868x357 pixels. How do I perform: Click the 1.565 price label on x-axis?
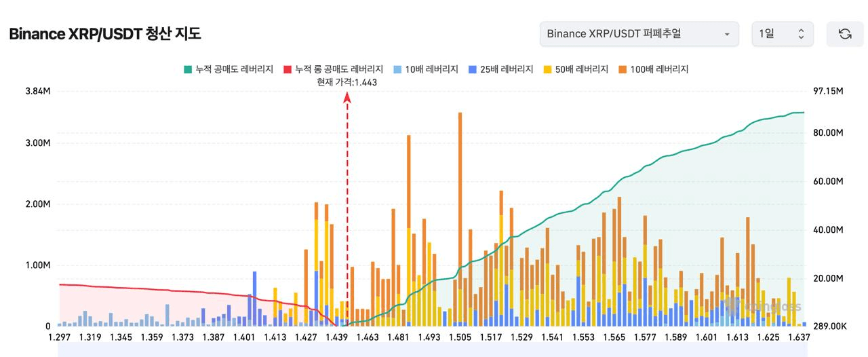(x=614, y=337)
